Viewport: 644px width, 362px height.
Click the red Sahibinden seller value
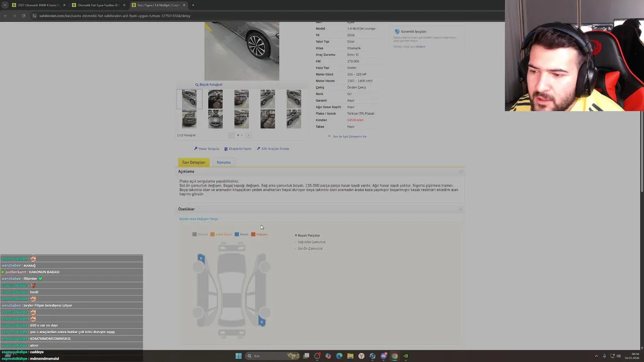355,120
